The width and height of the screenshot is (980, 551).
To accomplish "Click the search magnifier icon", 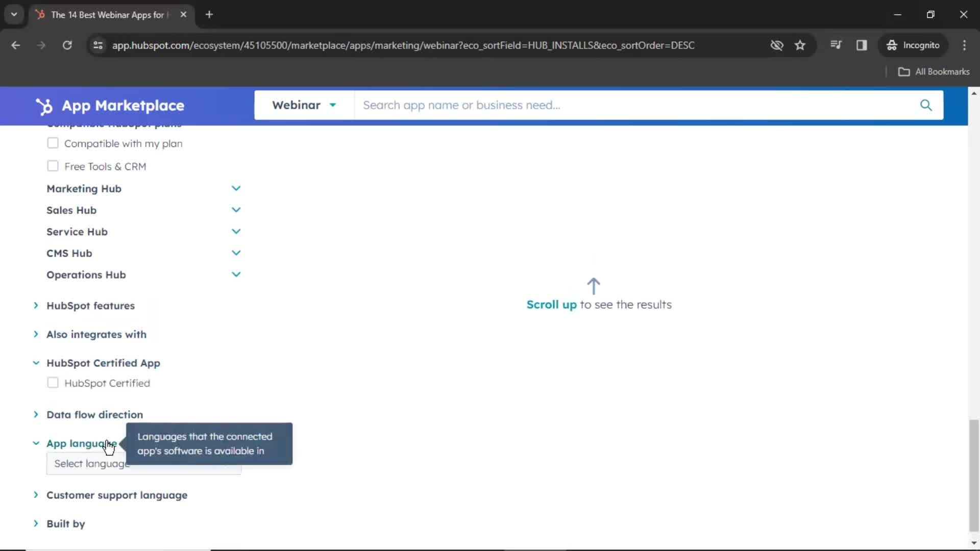I will coord(927,105).
